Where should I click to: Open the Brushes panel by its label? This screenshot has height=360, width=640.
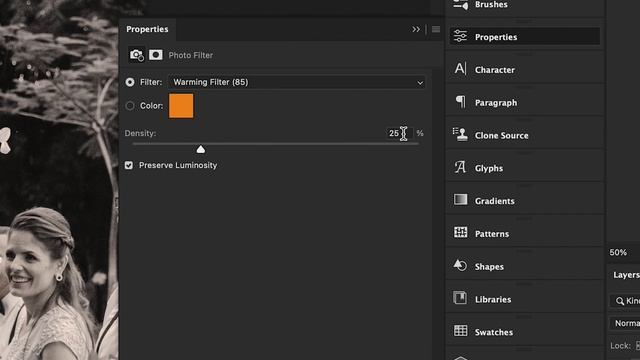tap(491, 4)
